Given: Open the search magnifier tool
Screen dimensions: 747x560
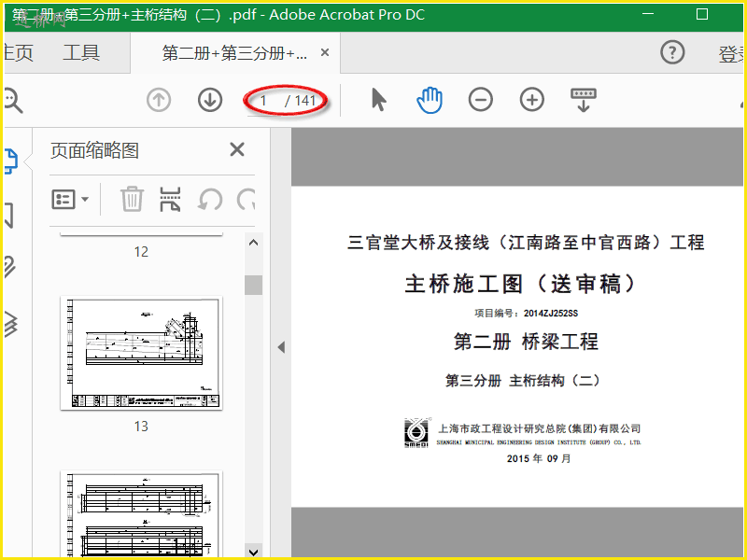Looking at the screenshot, I should coord(13,101).
